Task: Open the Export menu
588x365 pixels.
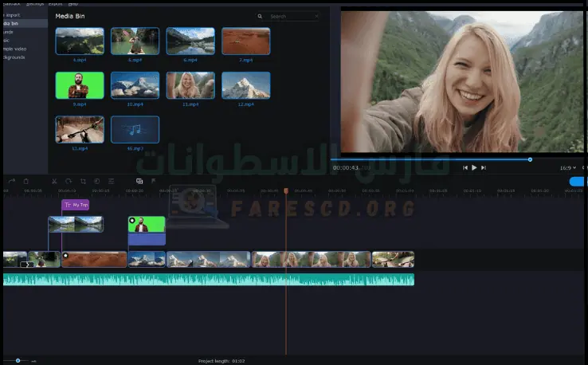Action: tap(55, 3)
